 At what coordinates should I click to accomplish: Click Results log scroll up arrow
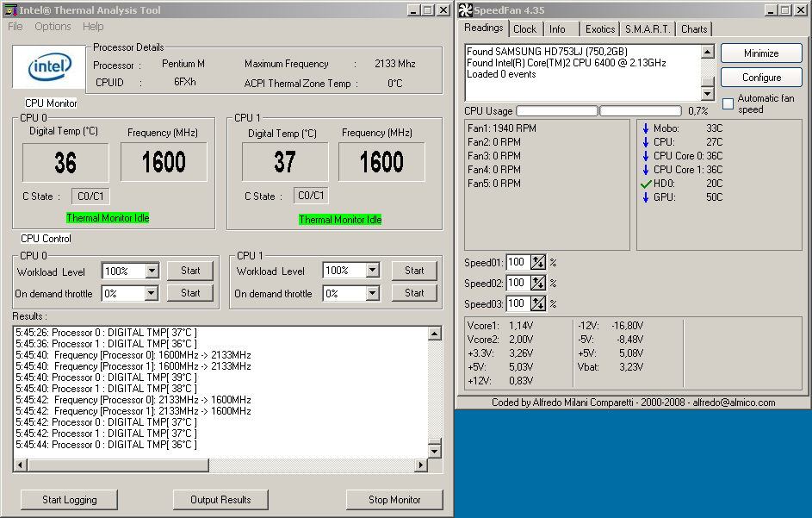[435, 334]
